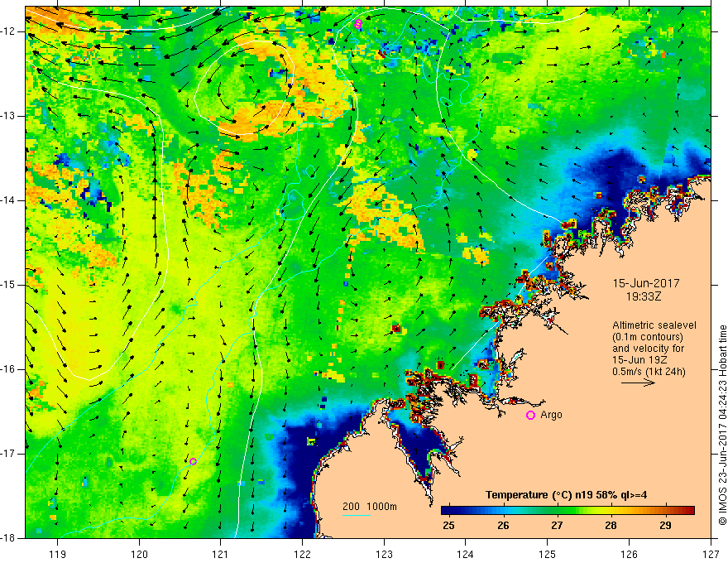Click the longitude axis label '122'
The height and width of the screenshot is (563, 728).
click(x=302, y=554)
